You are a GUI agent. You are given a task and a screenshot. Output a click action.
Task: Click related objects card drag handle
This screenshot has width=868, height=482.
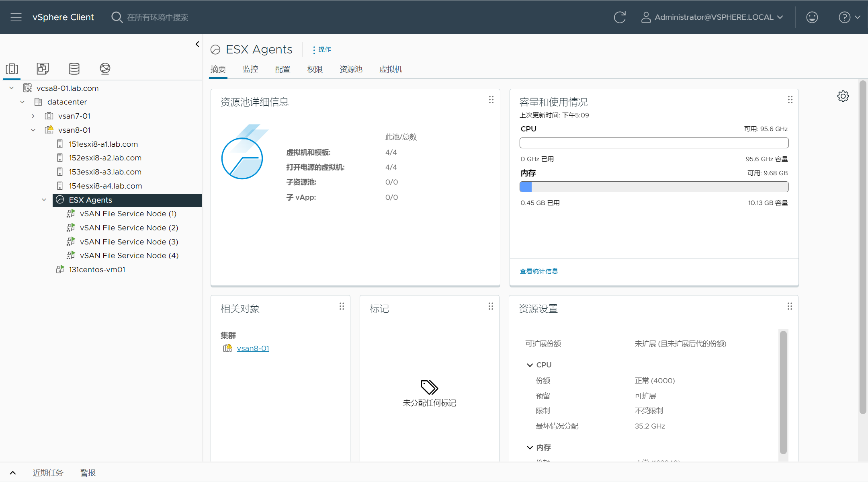(x=342, y=306)
